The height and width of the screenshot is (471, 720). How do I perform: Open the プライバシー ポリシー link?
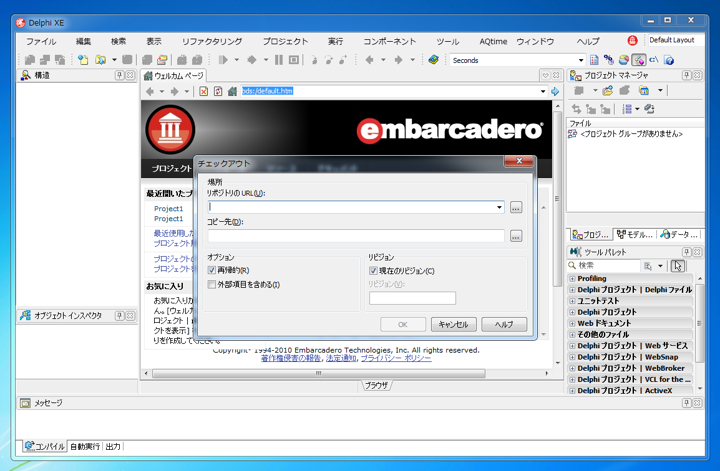[396, 358]
